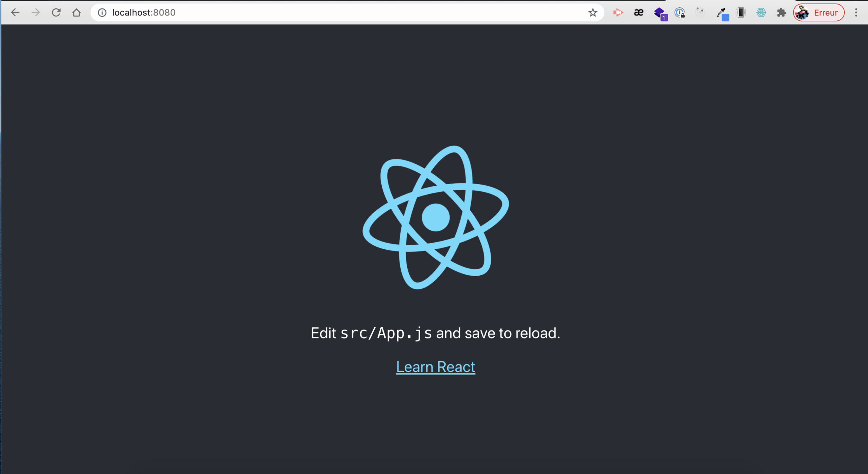868x474 pixels.
Task: Follow the Learn React link
Action: pyautogui.click(x=435, y=367)
